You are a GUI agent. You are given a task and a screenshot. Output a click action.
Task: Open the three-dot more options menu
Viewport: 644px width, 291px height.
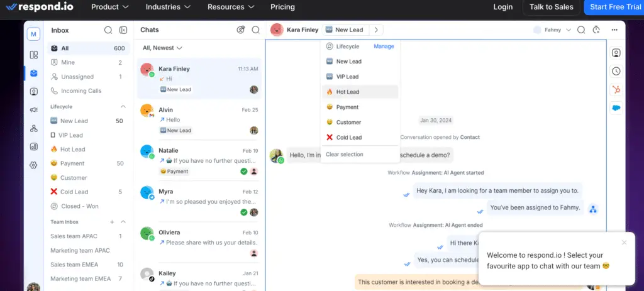614,30
